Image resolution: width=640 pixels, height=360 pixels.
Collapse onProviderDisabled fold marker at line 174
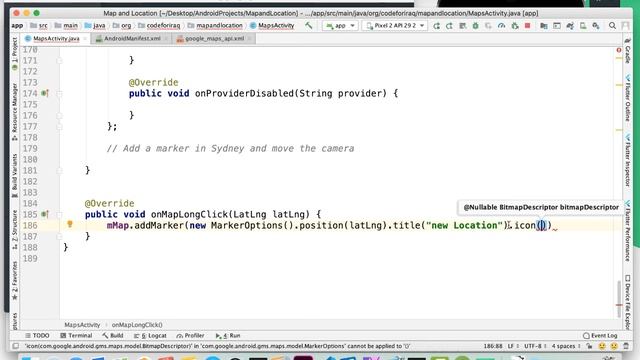[60, 93]
